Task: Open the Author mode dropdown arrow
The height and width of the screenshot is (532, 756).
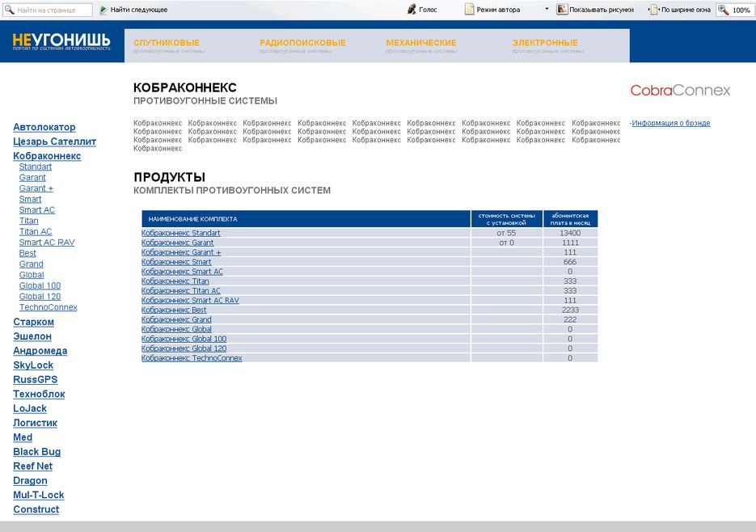Action: (547, 9)
